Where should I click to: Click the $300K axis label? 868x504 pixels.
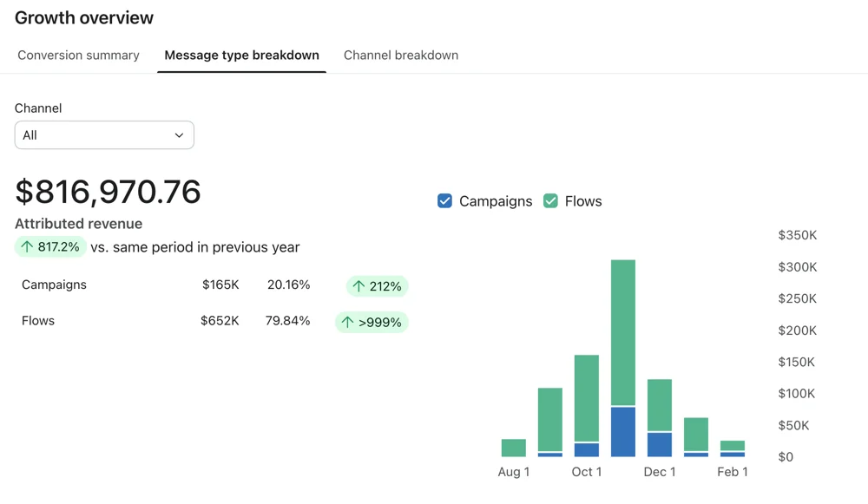[x=797, y=266]
